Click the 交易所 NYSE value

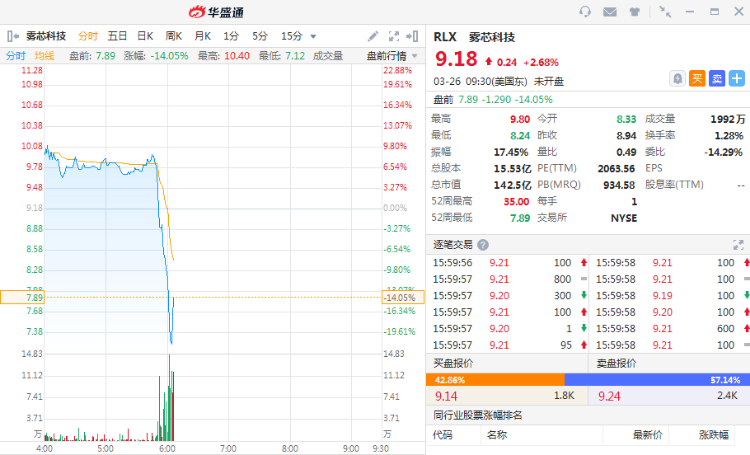tap(624, 218)
